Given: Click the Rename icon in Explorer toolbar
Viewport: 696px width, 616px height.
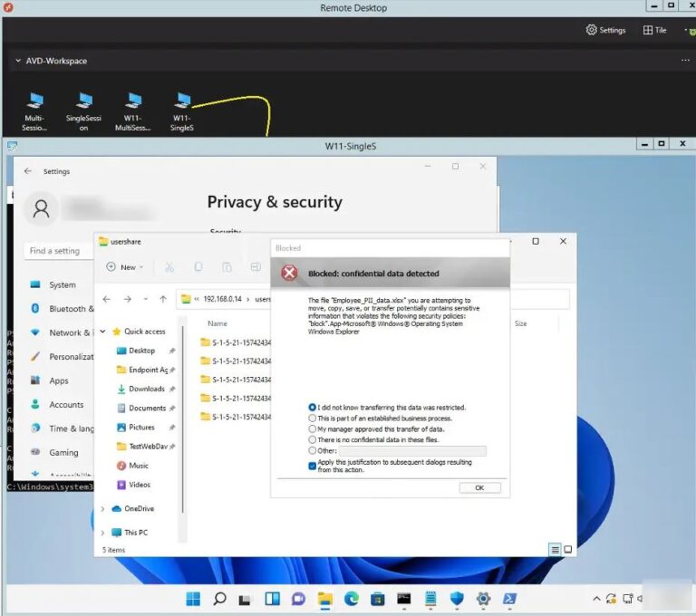Looking at the screenshot, I should tap(256, 266).
